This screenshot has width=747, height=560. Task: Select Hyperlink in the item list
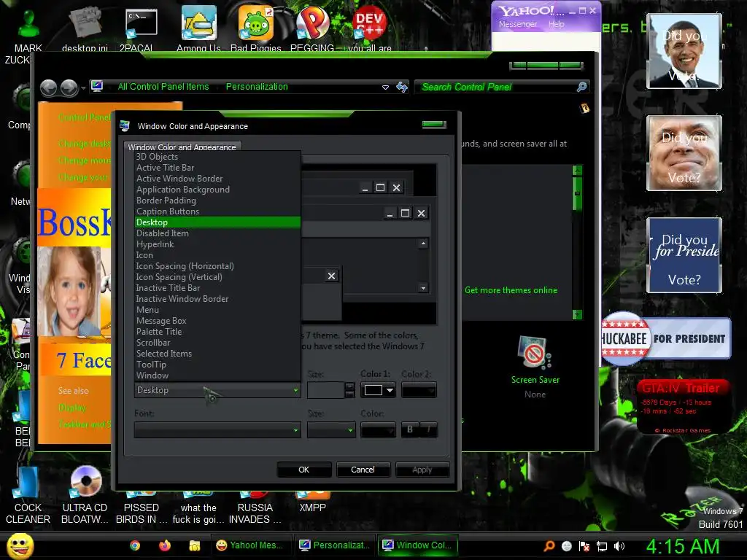pyautogui.click(x=217, y=244)
